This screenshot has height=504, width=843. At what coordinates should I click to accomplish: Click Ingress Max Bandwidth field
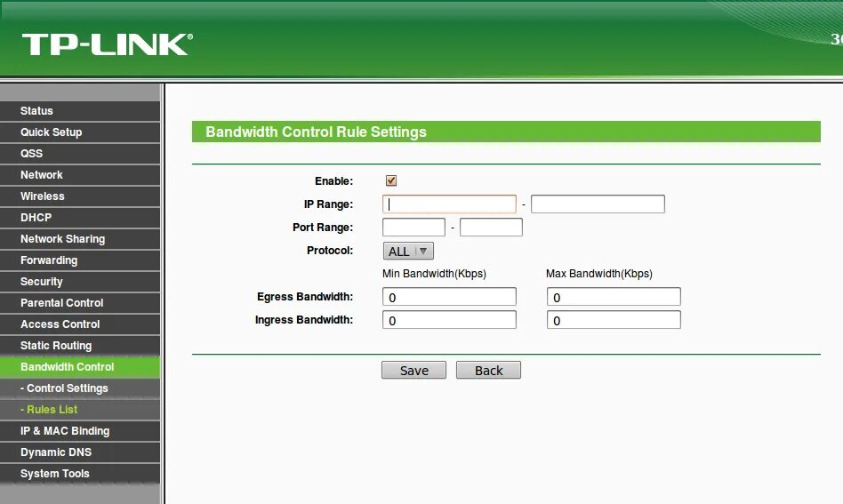[614, 320]
